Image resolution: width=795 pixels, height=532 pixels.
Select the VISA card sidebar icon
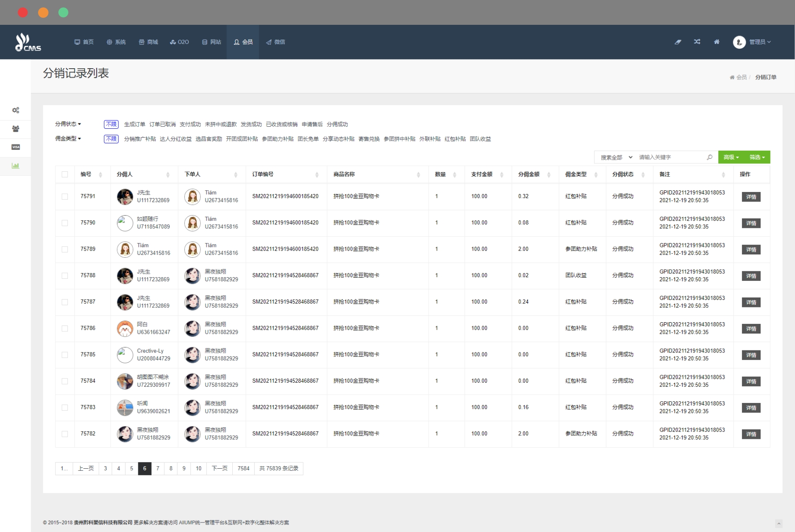pyautogui.click(x=15, y=147)
